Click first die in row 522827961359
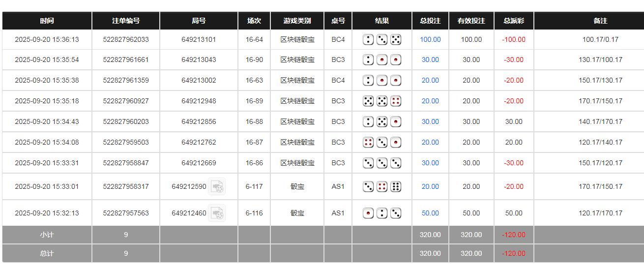 point(368,81)
